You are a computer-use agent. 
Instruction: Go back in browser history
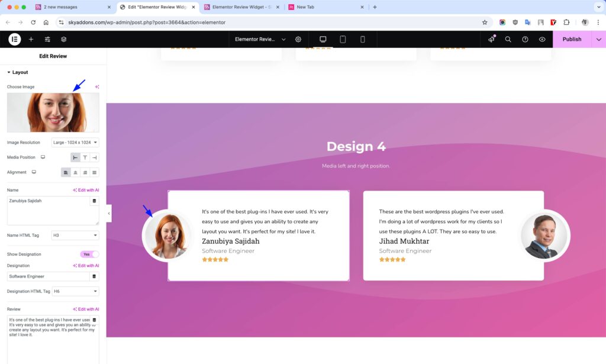tap(8, 22)
